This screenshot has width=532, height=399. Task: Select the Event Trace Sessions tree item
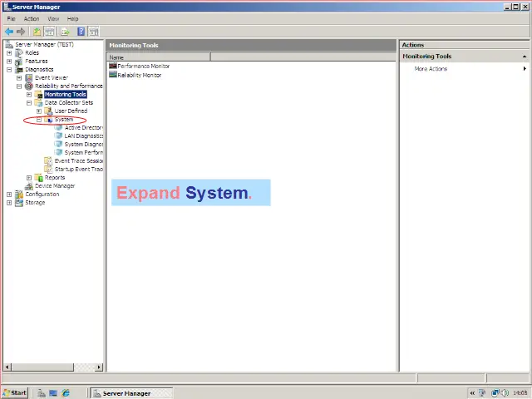coord(78,160)
